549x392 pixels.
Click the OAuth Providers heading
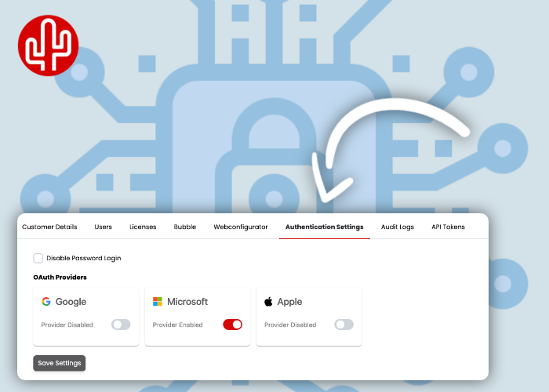click(x=60, y=278)
